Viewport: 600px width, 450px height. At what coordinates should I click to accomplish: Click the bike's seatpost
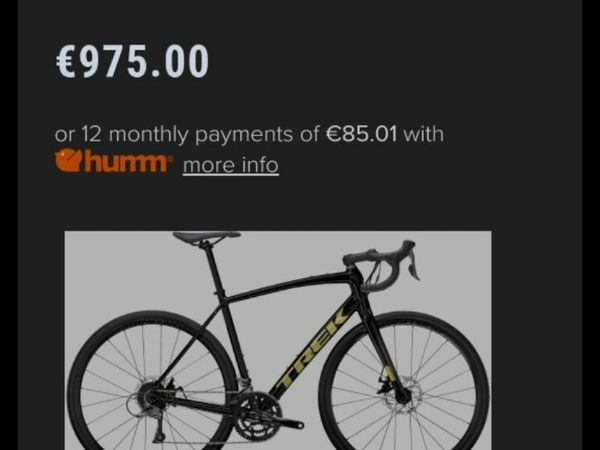(214, 268)
